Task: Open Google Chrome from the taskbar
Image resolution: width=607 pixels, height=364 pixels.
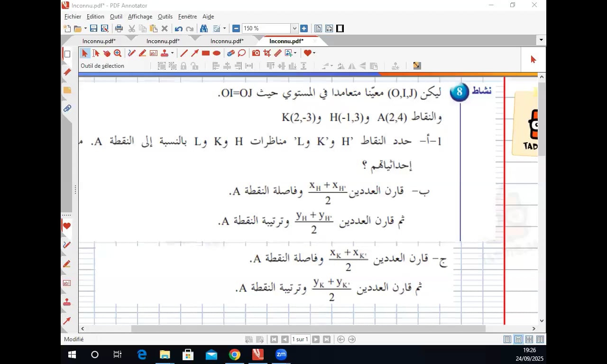Action: 235,355
